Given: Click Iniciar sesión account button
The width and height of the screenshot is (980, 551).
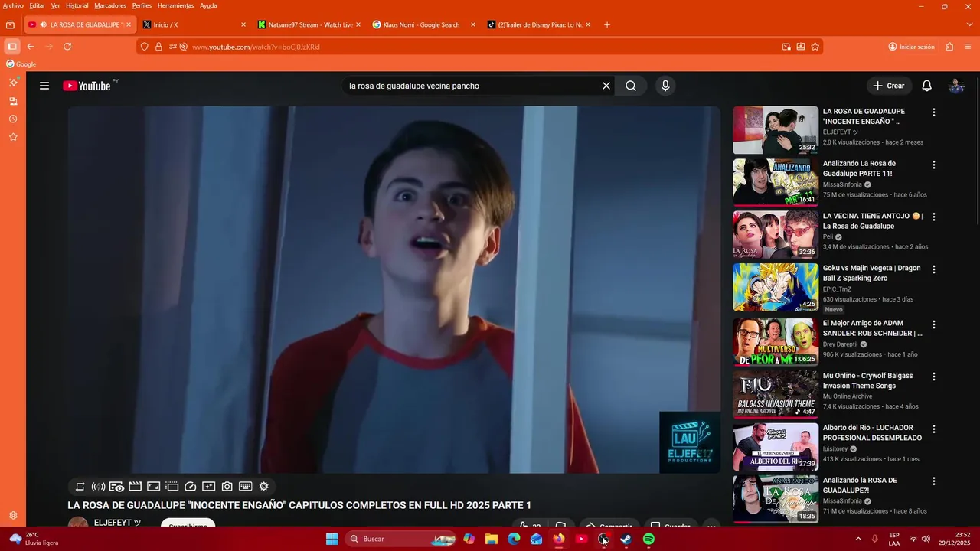Looking at the screenshot, I should click(x=911, y=47).
